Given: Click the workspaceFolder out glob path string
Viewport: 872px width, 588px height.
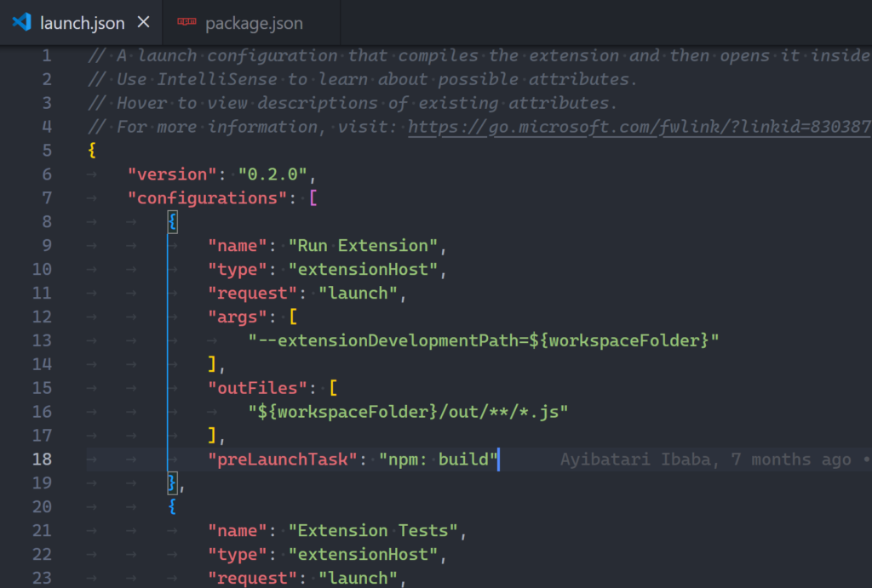Looking at the screenshot, I should pyautogui.click(x=408, y=412).
